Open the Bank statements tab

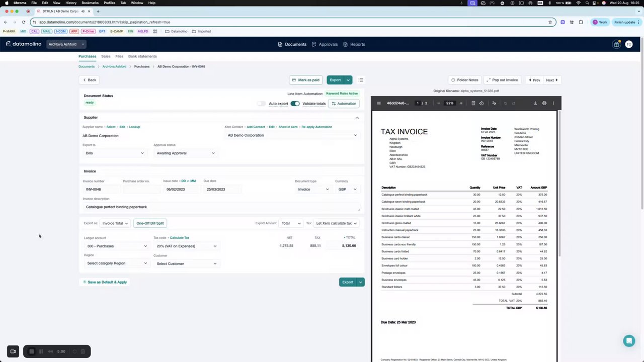pos(142,56)
